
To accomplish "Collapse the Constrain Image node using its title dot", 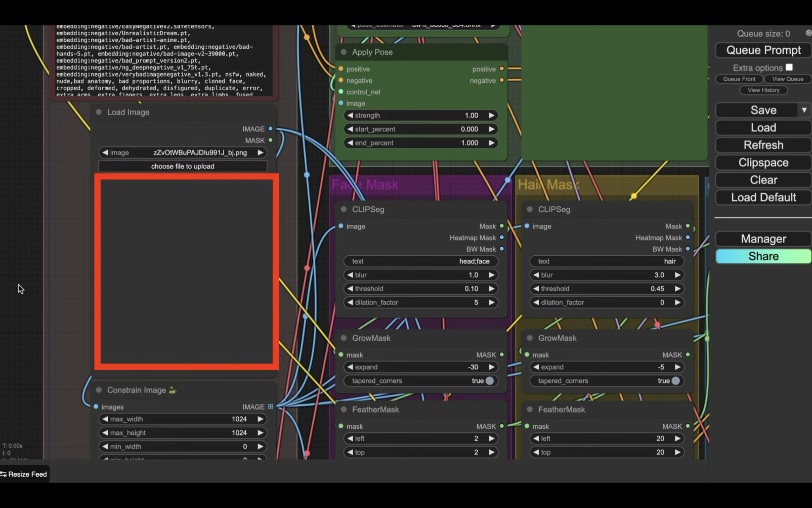I will point(99,390).
